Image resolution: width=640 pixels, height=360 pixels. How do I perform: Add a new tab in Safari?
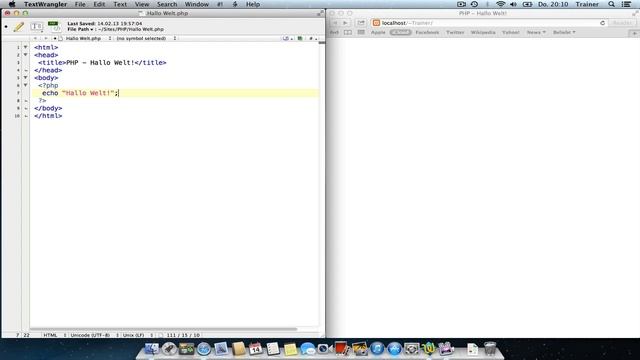coord(634,33)
